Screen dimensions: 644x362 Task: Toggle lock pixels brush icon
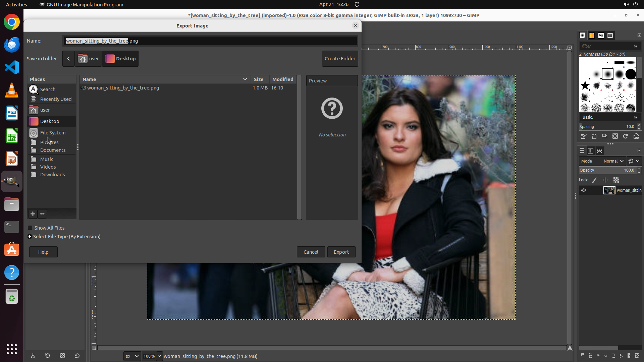pos(594,180)
